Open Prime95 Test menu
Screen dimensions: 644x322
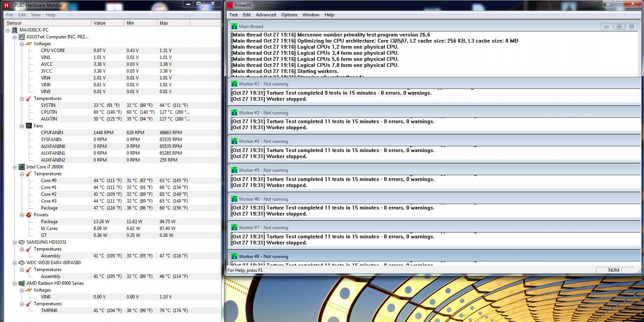point(234,15)
